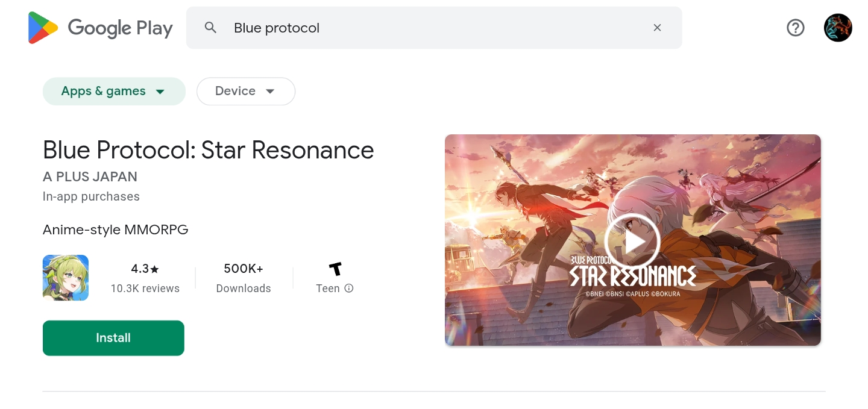
Task: Click the 500K+ downloads count
Action: pos(244,269)
